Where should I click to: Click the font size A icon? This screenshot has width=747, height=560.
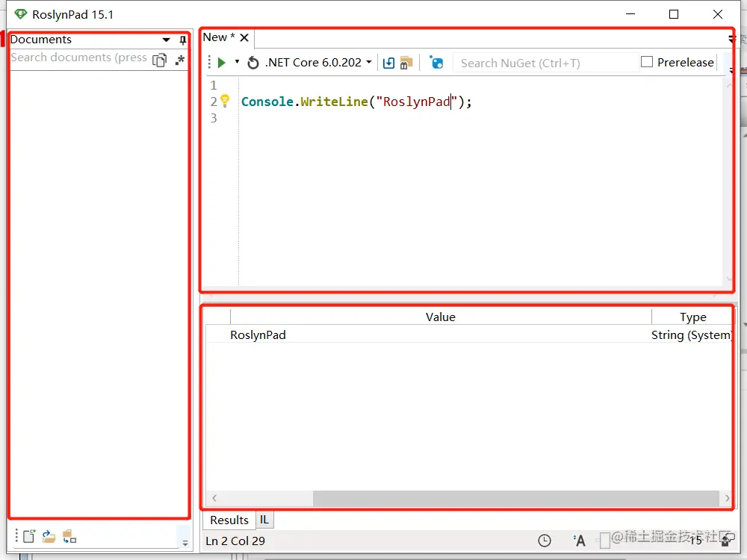click(x=579, y=541)
